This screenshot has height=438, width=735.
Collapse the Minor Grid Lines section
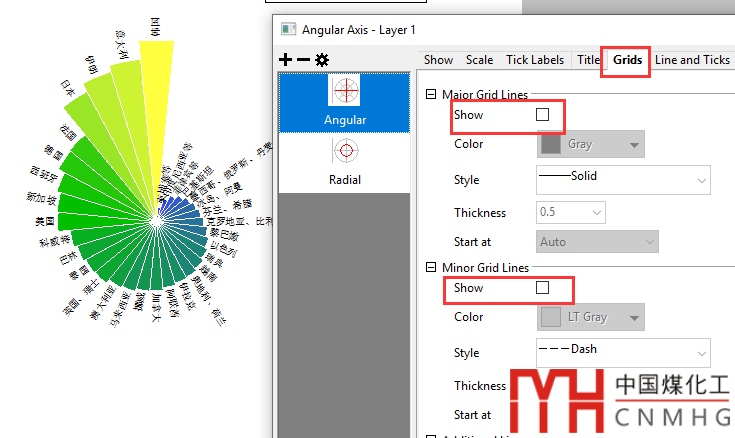pos(431,268)
